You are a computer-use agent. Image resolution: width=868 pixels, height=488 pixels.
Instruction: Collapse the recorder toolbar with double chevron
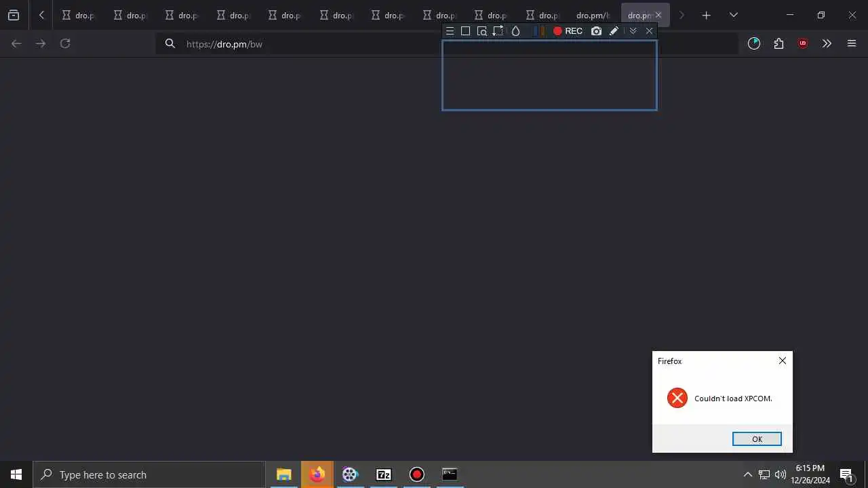coord(633,31)
